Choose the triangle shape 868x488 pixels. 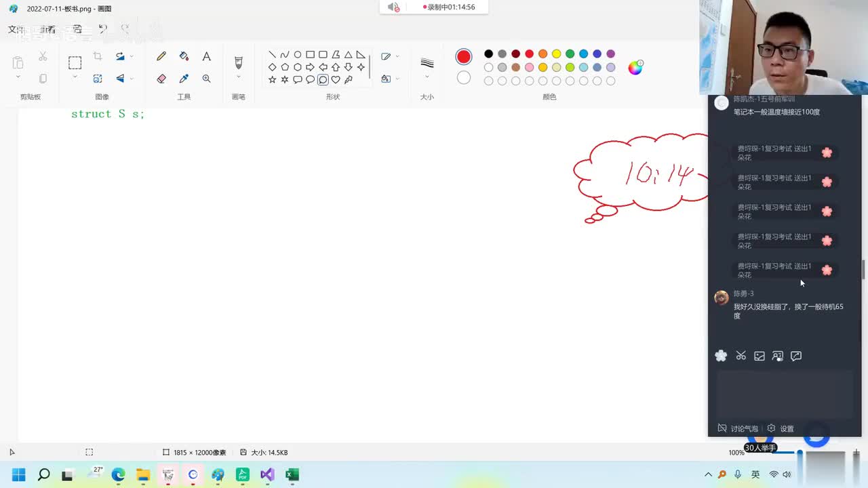pyautogui.click(x=348, y=54)
